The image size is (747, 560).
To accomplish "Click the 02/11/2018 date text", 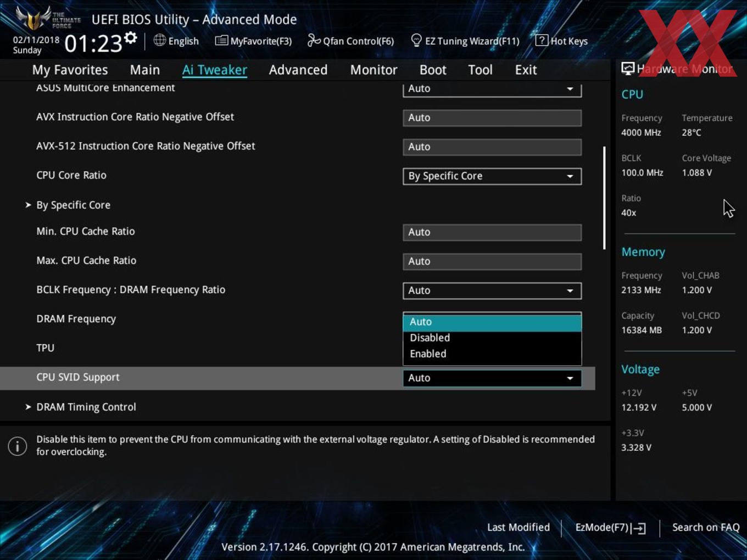I will (36, 40).
